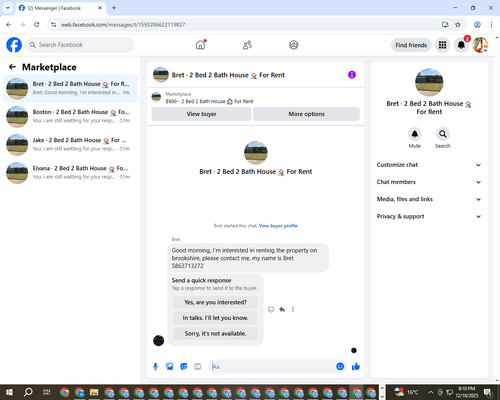Mute this conversation bell icon
This screenshot has height=400, width=500.
(415, 134)
